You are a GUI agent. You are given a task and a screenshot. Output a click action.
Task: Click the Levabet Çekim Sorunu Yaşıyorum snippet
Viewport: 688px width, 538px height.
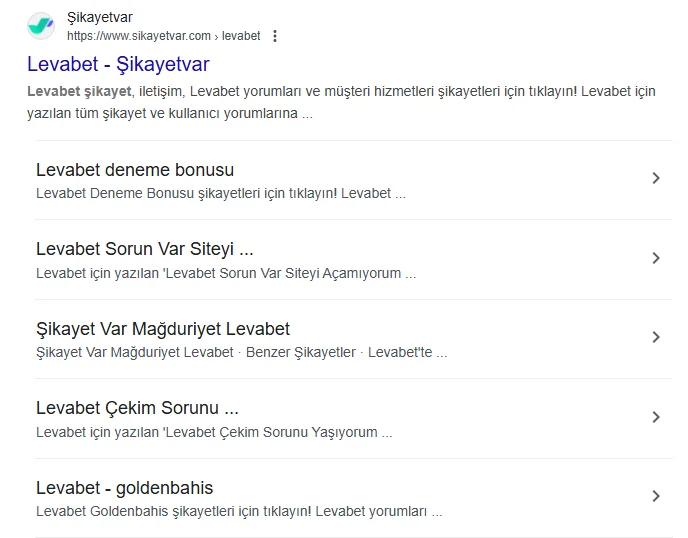coord(214,432)
